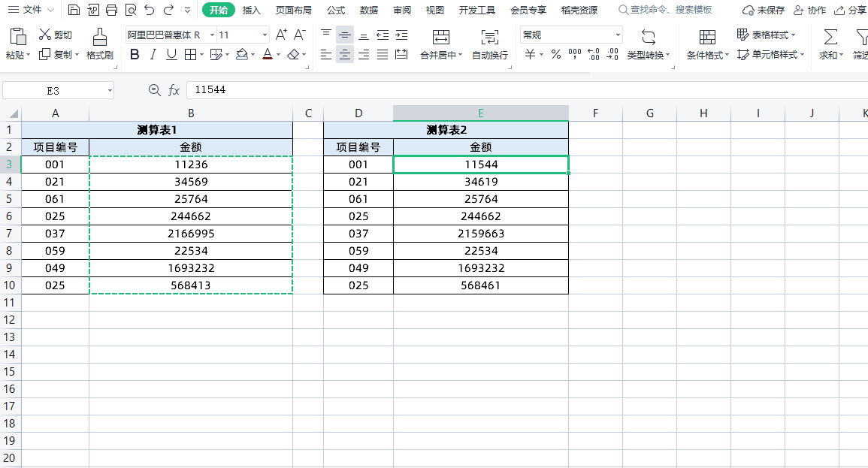Apply Bold formatting to the selection
Image resolution: width=868 pixels, height=468 pixels.
pos(134,54)
